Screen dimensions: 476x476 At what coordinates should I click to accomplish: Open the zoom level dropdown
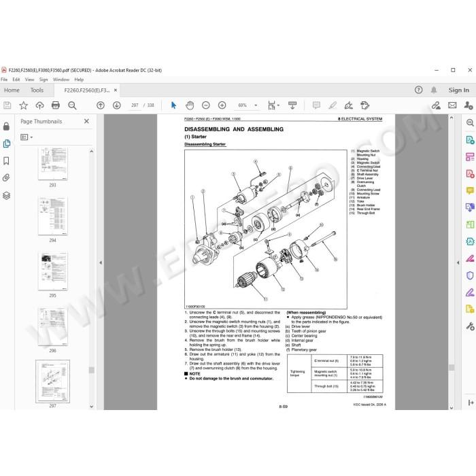(256, 105)
